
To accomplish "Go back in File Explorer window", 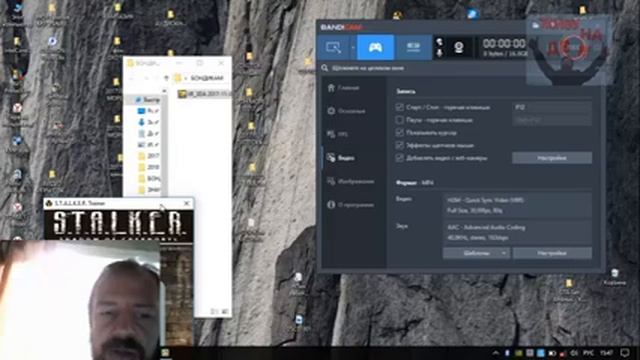I will [x=132, y=78].
